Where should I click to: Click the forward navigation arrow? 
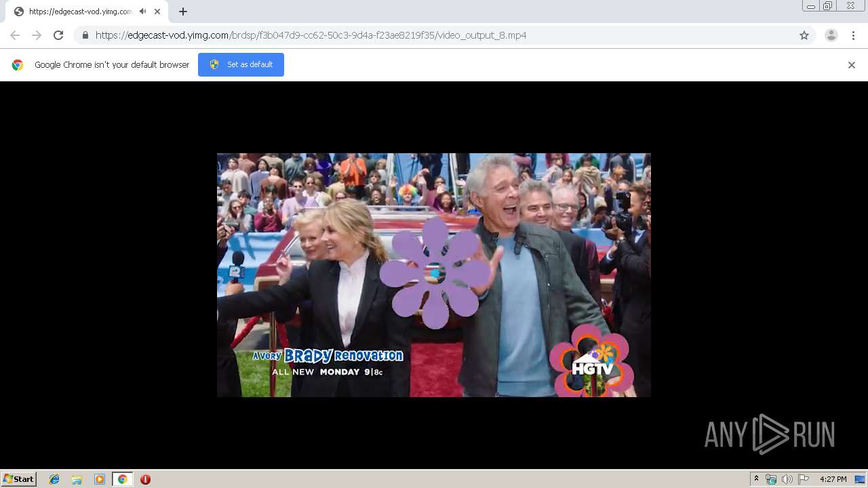coord(37,35)
